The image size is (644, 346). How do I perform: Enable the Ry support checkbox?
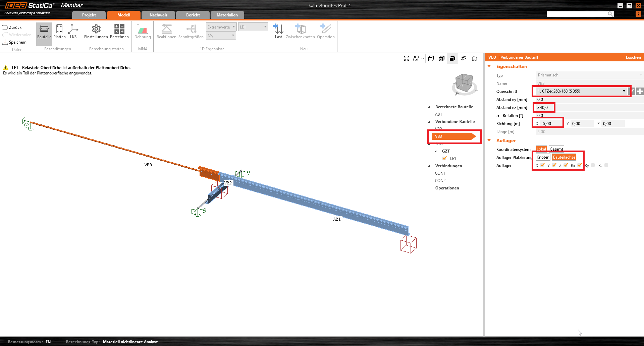(x=593, y=165)
